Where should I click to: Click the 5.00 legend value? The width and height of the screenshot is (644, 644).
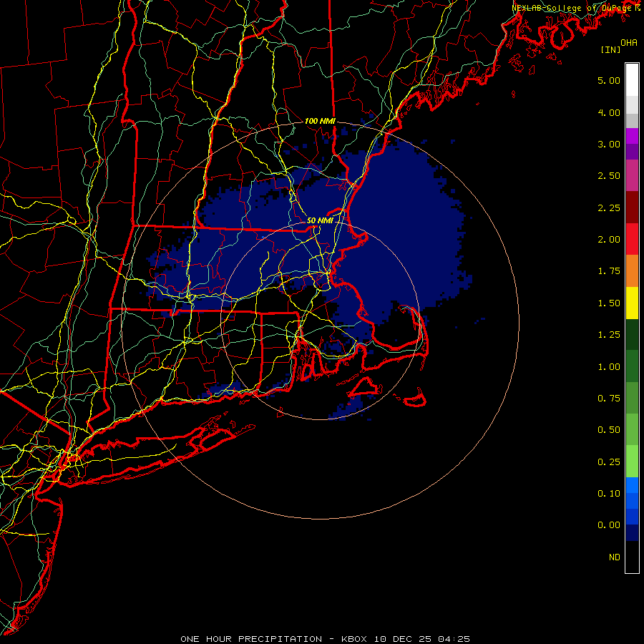[x=609, y=80]
